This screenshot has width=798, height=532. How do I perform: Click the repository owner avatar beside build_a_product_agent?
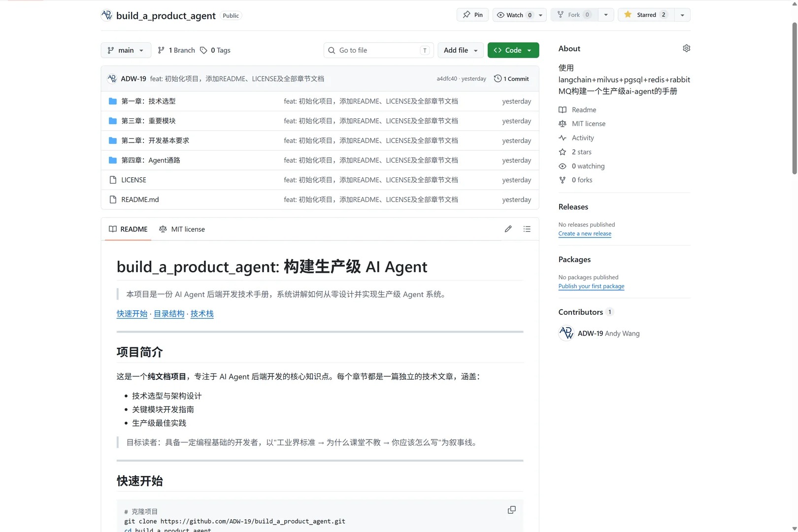[x=106, y=15]
